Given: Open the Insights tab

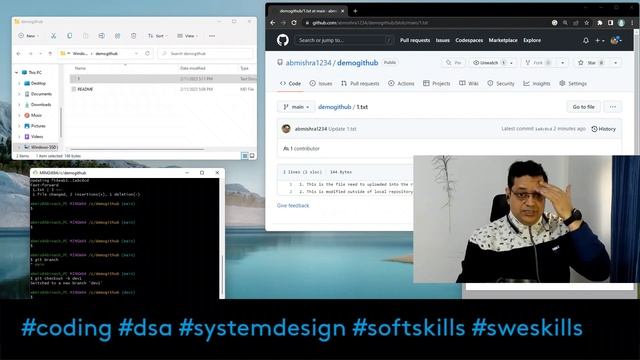Looking at the screenshot, I should point(537,83).
